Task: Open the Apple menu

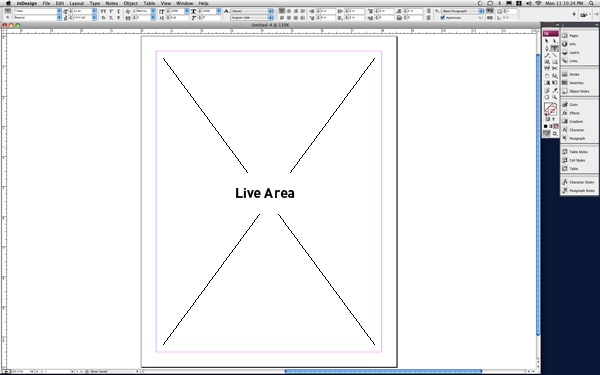Action: [x=8, y=3]
